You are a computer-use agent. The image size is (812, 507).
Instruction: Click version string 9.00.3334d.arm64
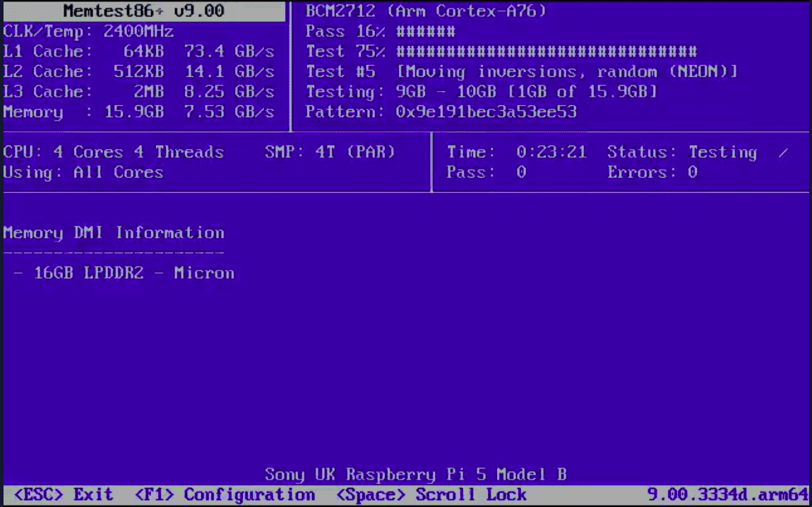coord(727,494)
